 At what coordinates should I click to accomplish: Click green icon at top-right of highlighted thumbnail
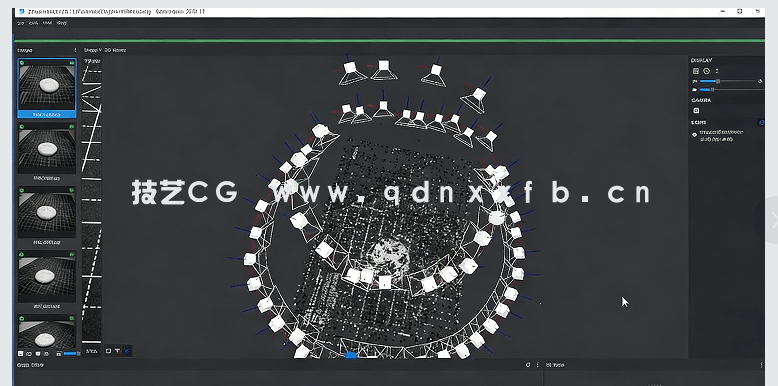72,63
